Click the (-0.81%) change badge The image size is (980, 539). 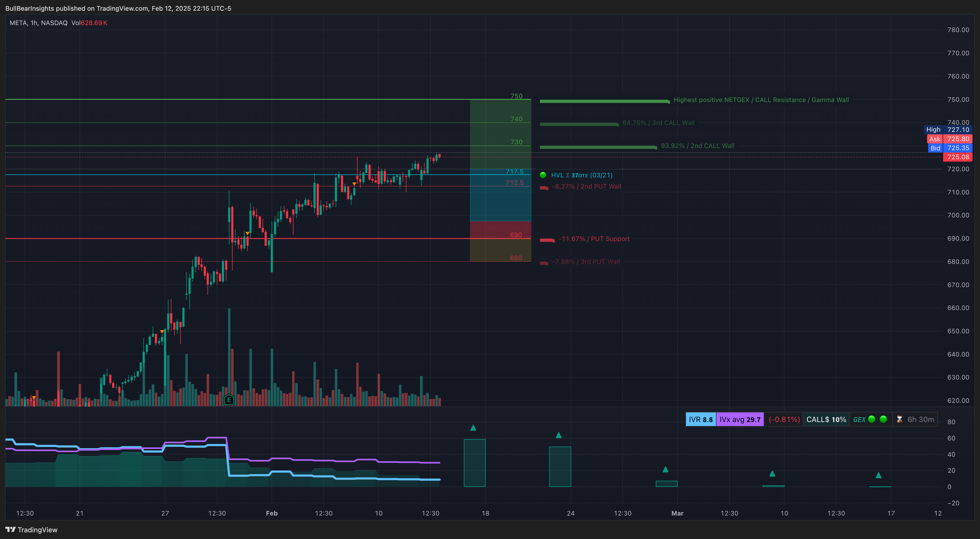(x=784, y=420)
